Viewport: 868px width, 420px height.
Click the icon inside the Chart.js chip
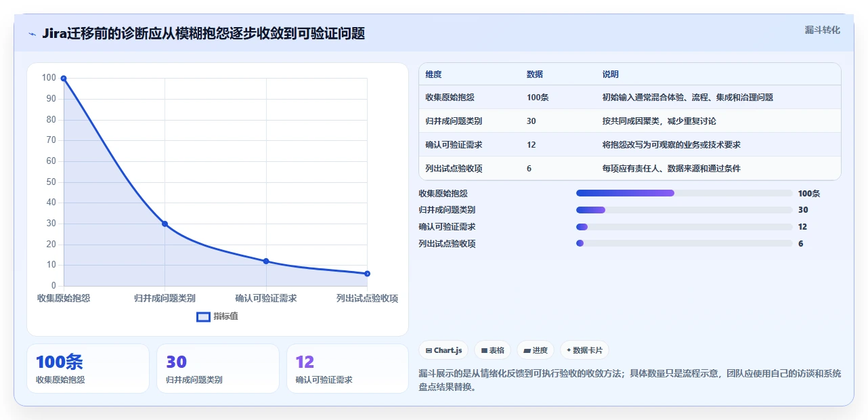pos(429,350)
